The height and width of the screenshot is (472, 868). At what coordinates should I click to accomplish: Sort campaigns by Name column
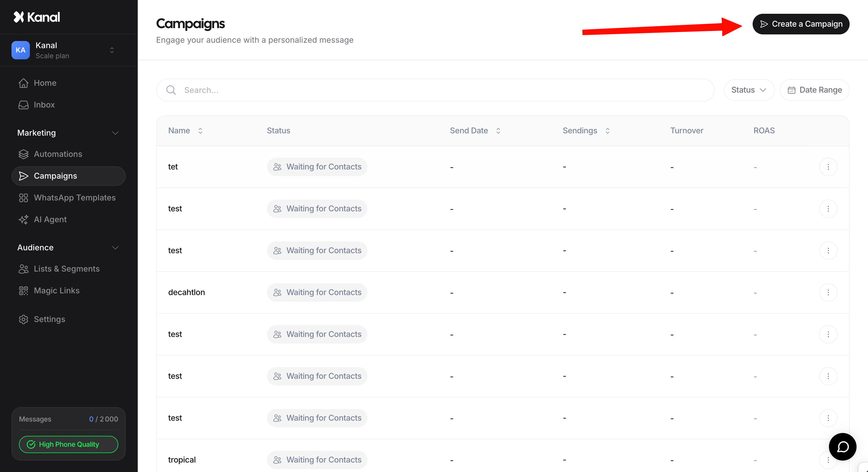tap(200, 131)
